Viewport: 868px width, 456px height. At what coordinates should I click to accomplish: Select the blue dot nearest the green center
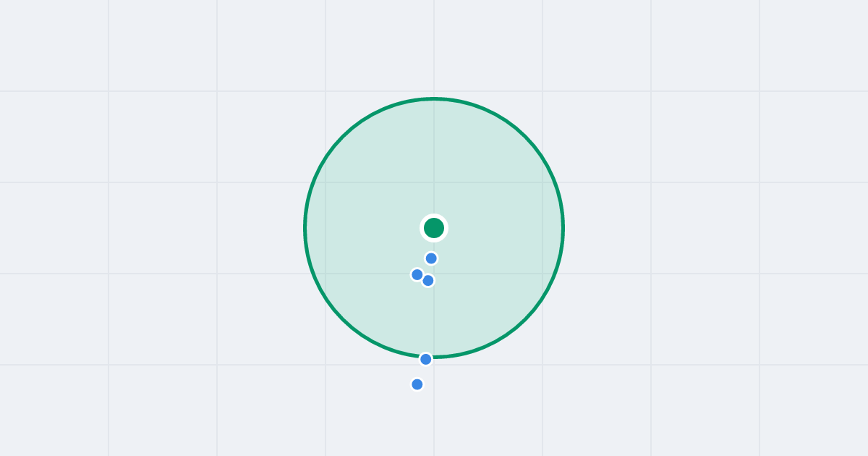pos(431,258)
